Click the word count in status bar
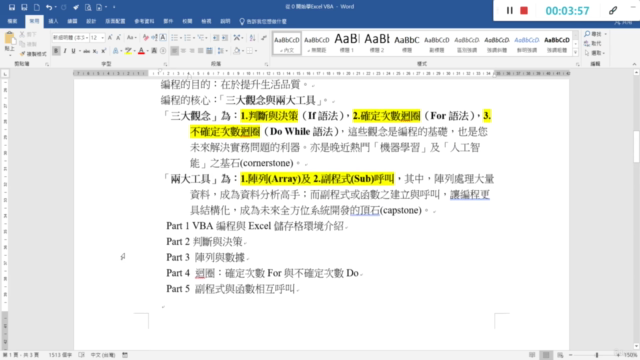 click(60, 355)
